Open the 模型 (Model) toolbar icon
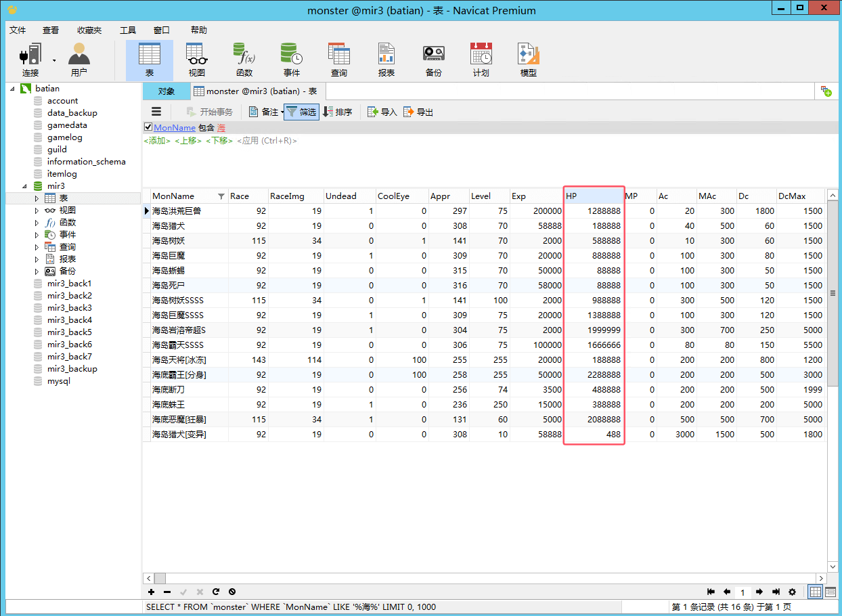 528,60
